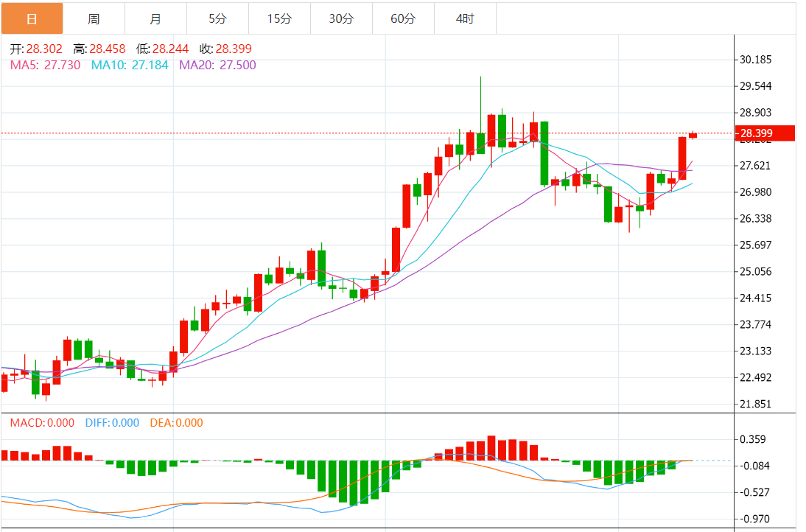Click the 29.544 price axis label
This screenshot has width=806, height=532.
[756, 85]
